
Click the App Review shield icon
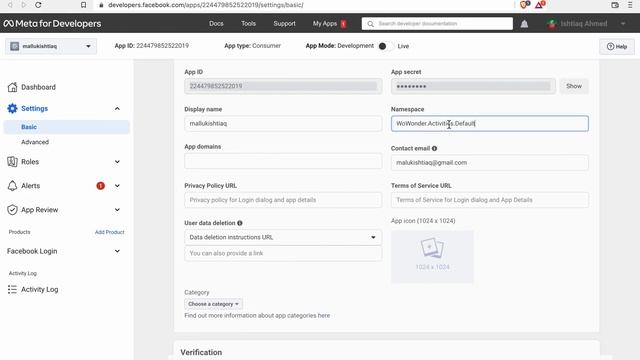12,210
